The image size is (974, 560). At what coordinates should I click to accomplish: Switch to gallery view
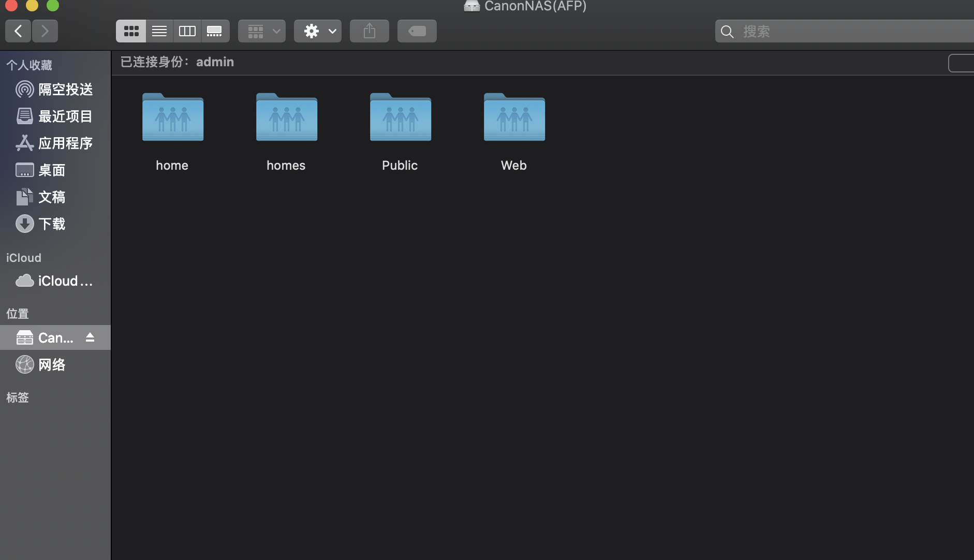[215, 31]
